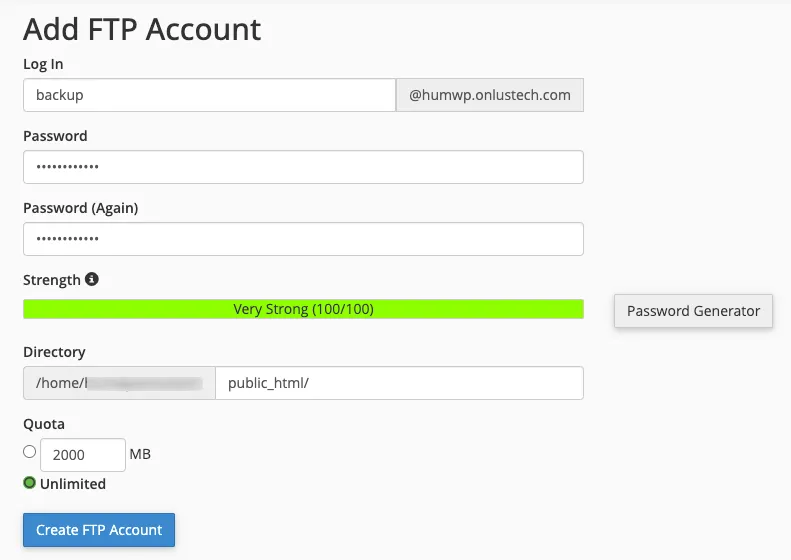
Task: Click the green Very Strong strength bar
Action: (x=303, y=310)
